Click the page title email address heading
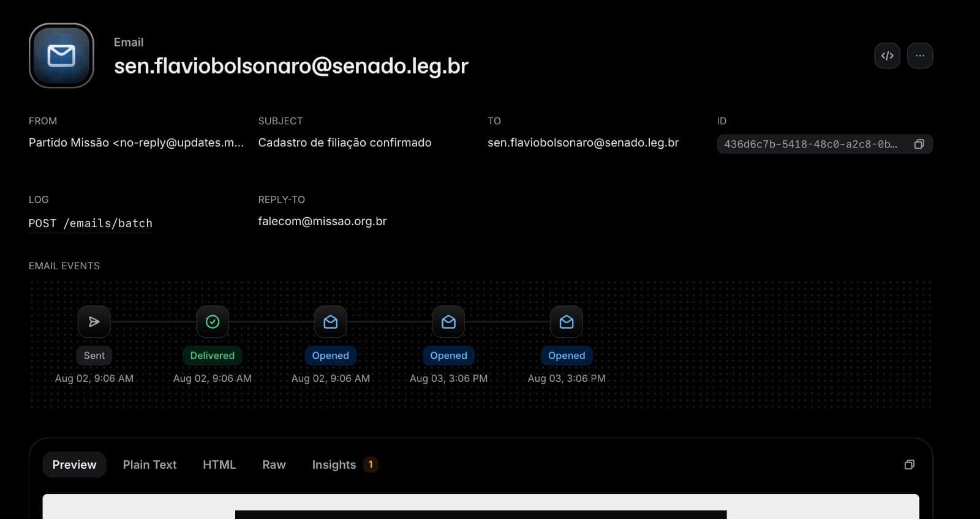980x519 pixels. coord(291,65)
